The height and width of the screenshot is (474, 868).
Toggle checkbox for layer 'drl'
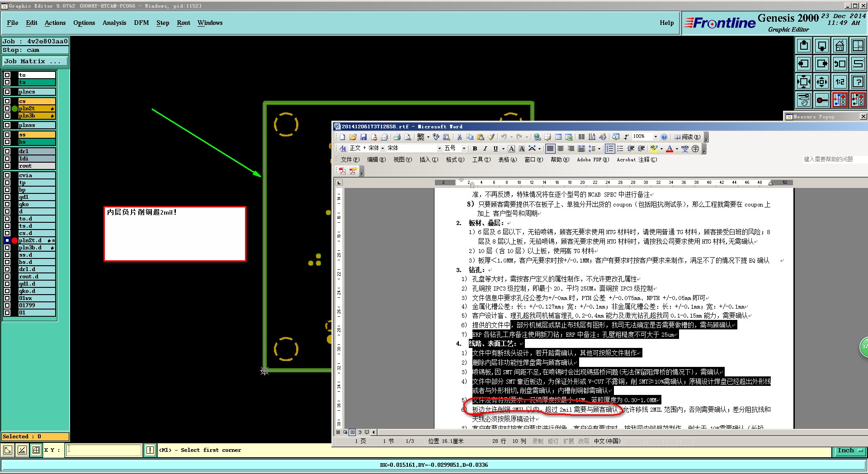[x=7, y=151]
